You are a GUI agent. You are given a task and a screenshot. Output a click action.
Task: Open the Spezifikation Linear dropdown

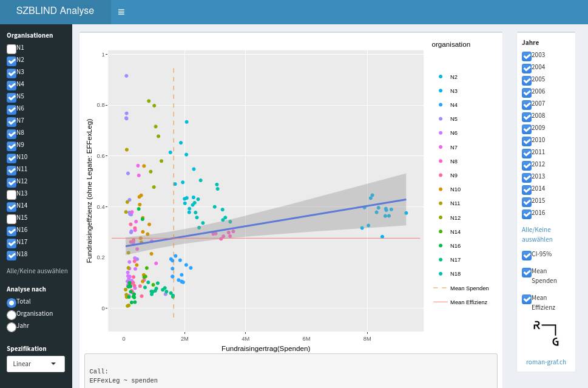coord(35,364)
